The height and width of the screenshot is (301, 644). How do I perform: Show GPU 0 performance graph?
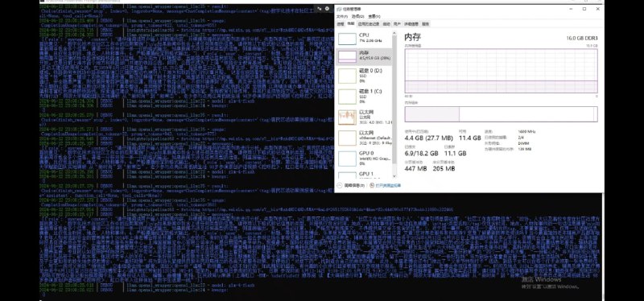click(x=364, y=158)
